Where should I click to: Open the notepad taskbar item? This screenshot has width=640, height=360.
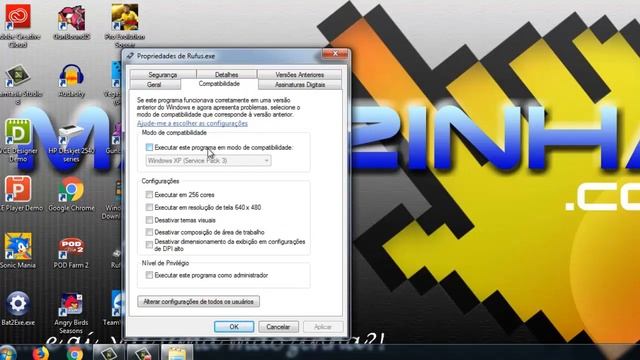point(177,353)
